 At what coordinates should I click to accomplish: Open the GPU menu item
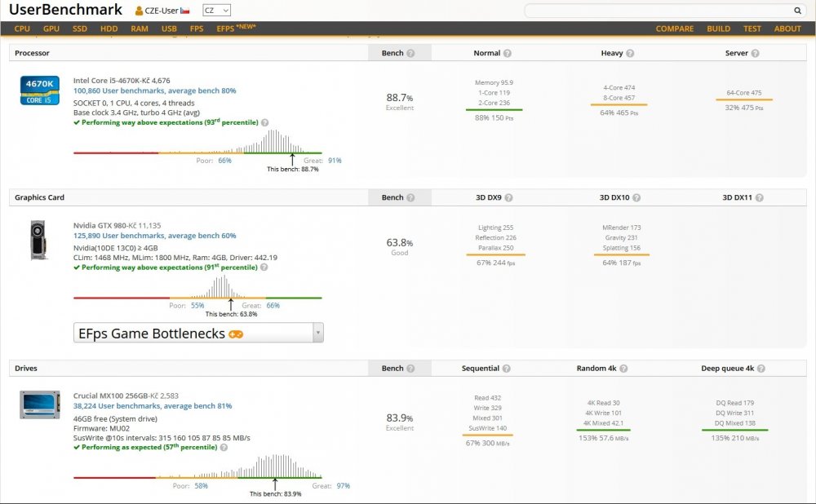coord(51,29)
